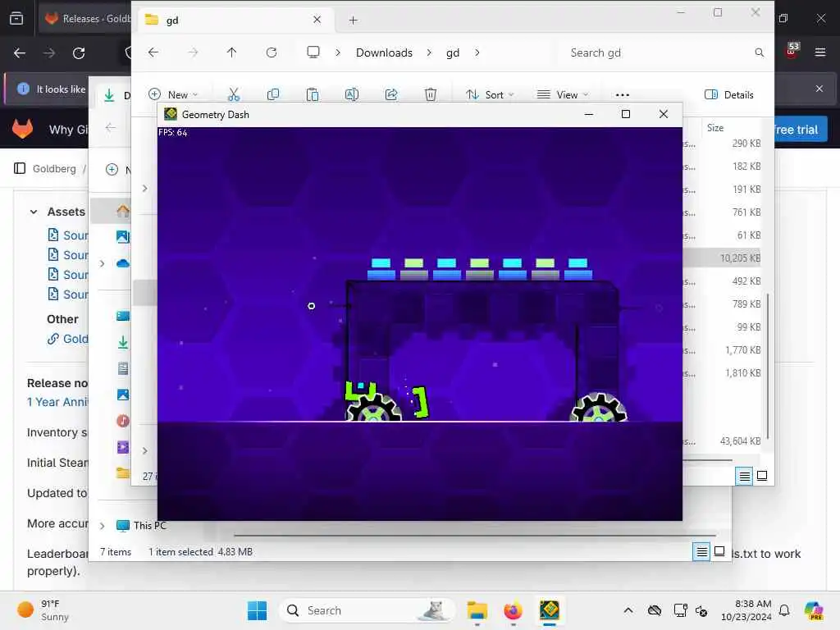Close the gd Explorer tab

[x=317, y=20]
